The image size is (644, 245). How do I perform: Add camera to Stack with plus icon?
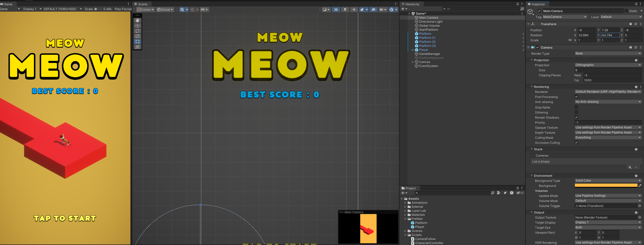pyautogui.click(x=630, y=167)
